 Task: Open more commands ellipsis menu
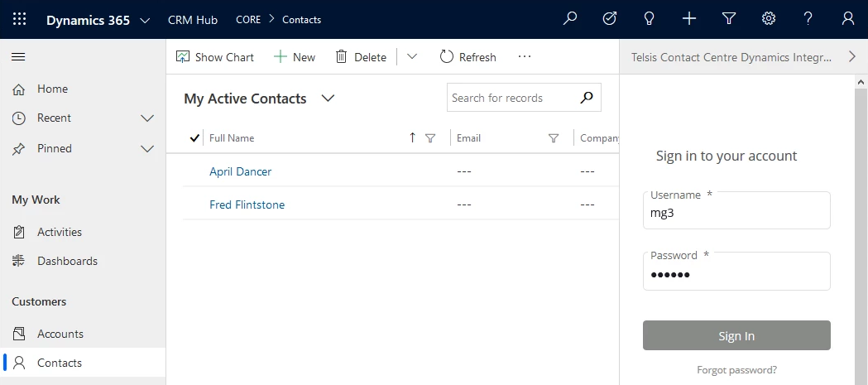tap(525, 56)
